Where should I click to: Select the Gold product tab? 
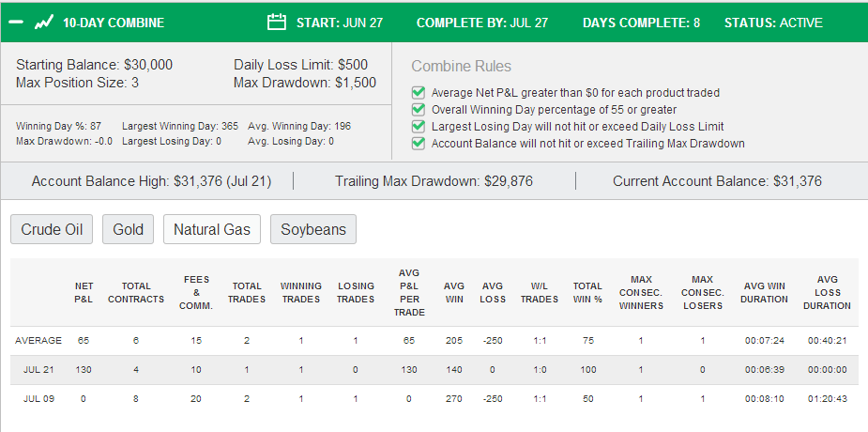tap(128, 229)
